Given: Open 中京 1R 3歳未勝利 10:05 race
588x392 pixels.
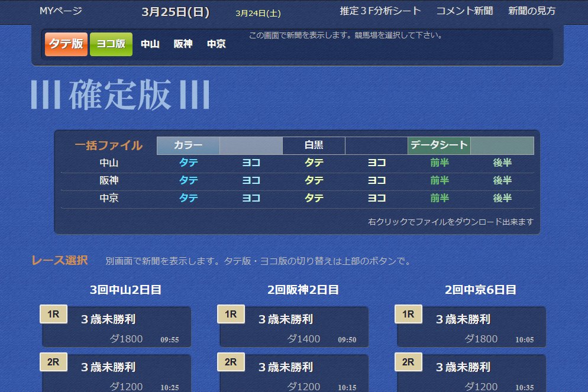Looking at the screenshot, I should pos(471,327).
